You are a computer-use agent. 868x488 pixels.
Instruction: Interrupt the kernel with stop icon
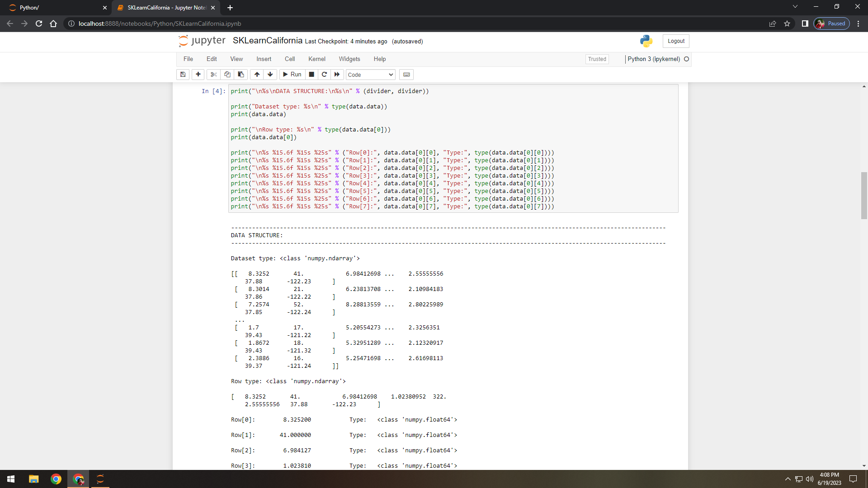pyautogui.click(x=311, y=75)
